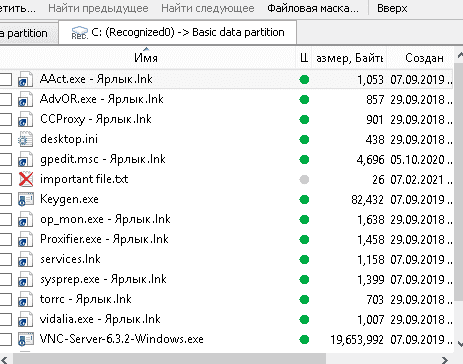Click the Keygen.exe application icon
The width and height of the screenshot is (463, 364).
26,199
